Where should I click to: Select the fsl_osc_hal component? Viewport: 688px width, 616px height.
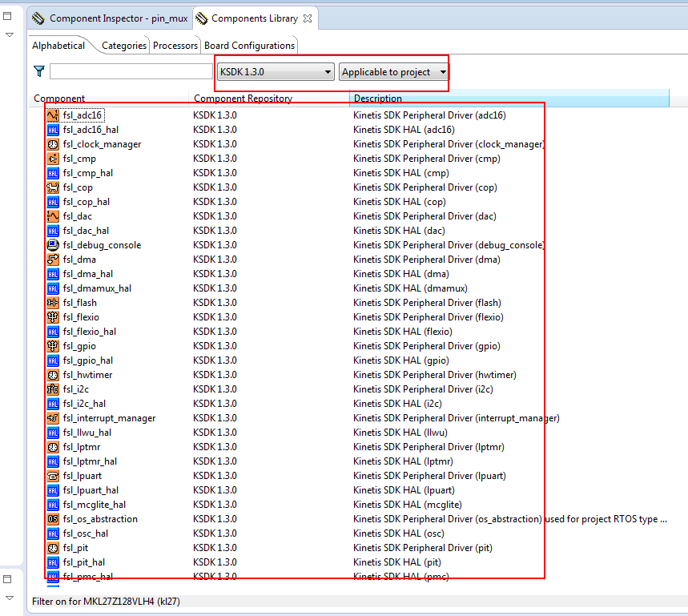pyautogui.click(x=85, y=533)
